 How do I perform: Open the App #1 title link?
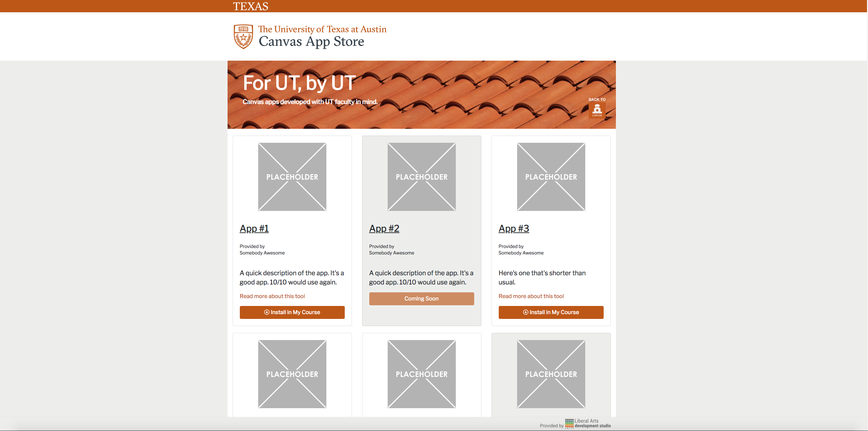pos(254,229)
